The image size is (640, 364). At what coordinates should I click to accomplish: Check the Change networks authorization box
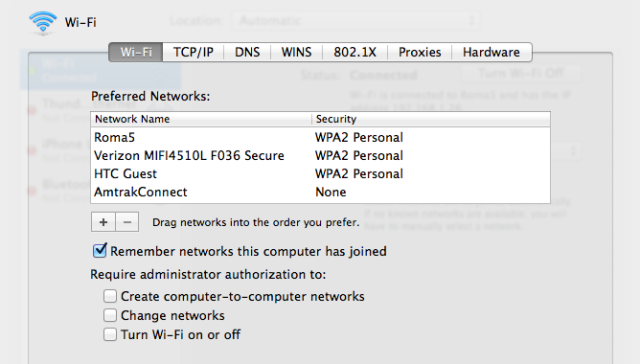click(x=110, y=315)
